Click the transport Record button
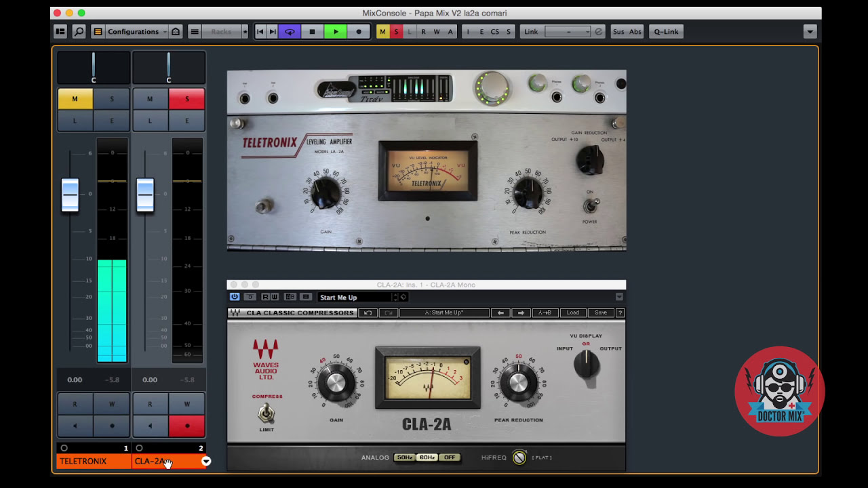Screen dimensions: 868x488 point(359,32)
